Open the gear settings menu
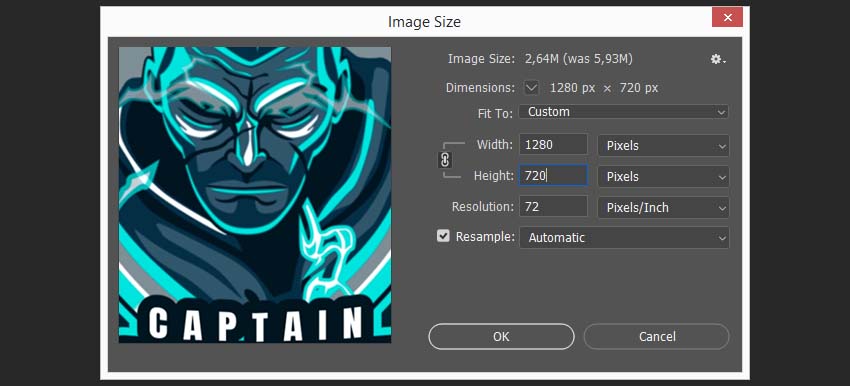 click(x=718, y=60)
